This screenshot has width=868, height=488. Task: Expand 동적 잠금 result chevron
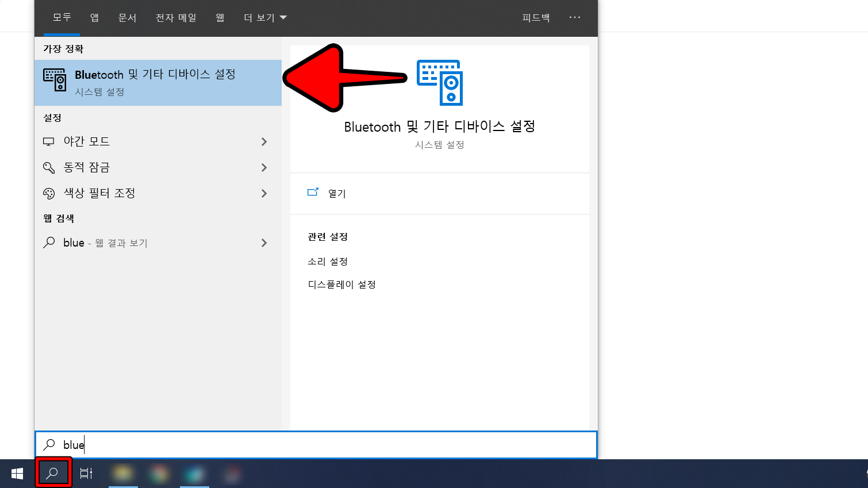264,167
